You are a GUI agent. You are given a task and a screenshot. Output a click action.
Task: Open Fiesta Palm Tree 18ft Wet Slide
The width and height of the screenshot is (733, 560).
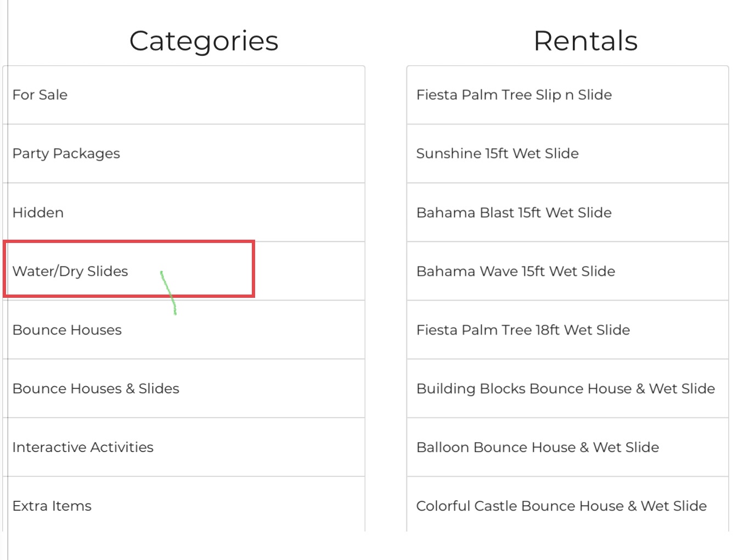[523, 330]
